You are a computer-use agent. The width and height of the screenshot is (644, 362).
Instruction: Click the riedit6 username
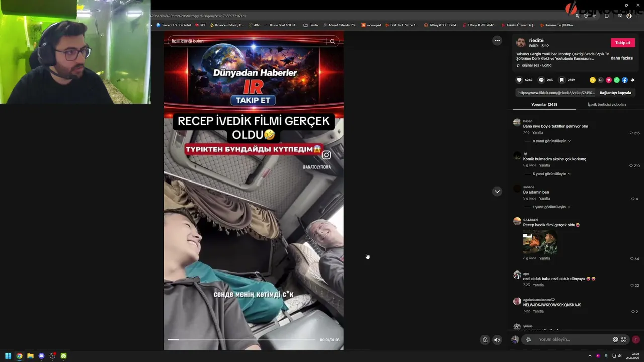[x=536, y=40]
